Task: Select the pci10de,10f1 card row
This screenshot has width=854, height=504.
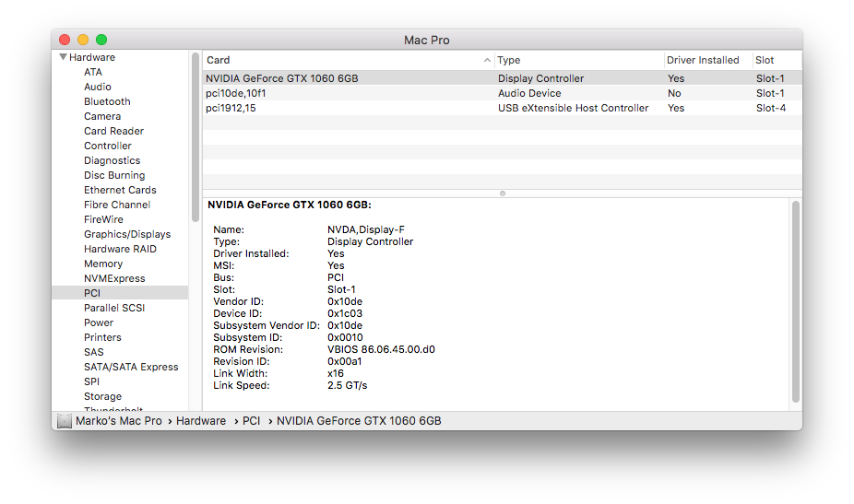Action: (502, 93)
